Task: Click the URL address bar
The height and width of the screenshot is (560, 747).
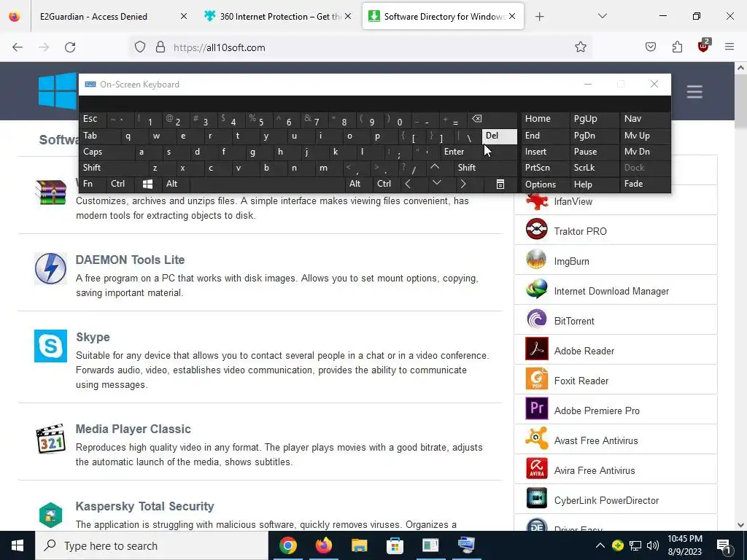Action: point(362,47)
